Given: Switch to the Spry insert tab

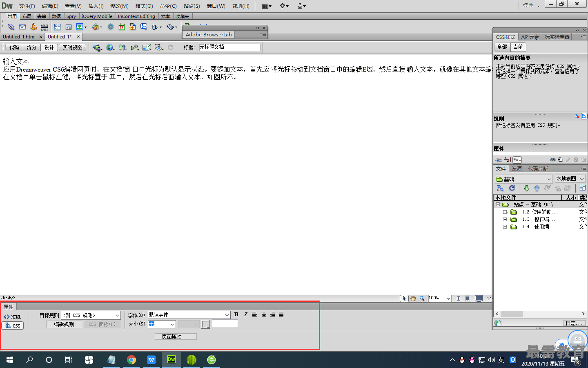Looking at the screenshot, I should pos(71,16).
